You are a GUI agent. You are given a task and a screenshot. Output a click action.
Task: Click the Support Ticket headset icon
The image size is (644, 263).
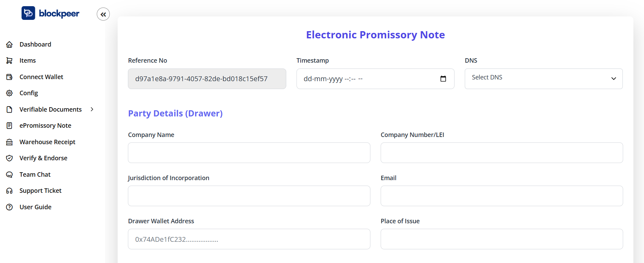point(10,190)
